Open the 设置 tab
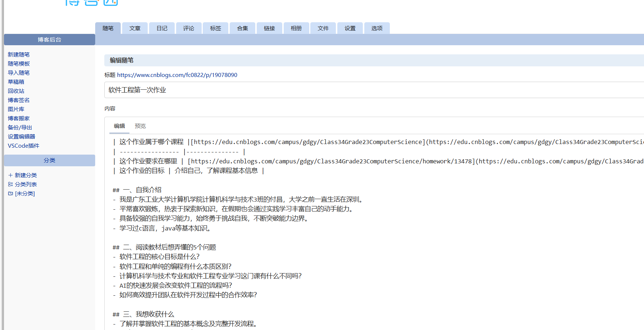Screen dimensions: 644x330 point(350,28)
